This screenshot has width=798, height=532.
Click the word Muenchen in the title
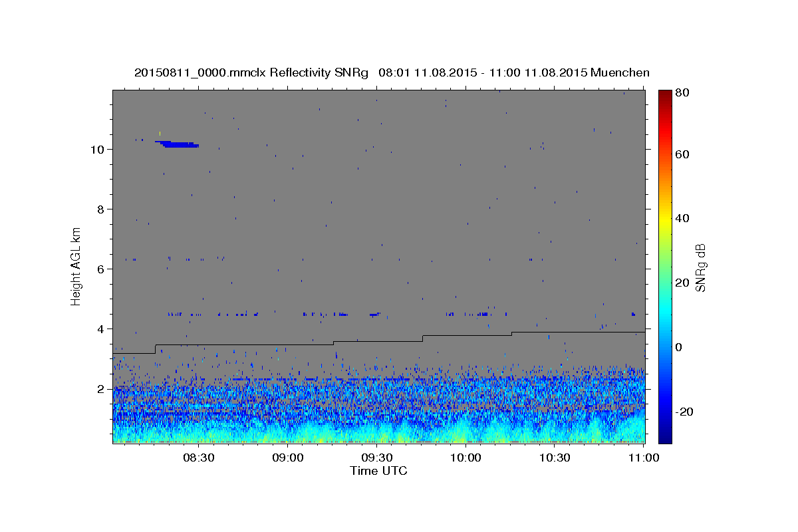tap(619, 72)
